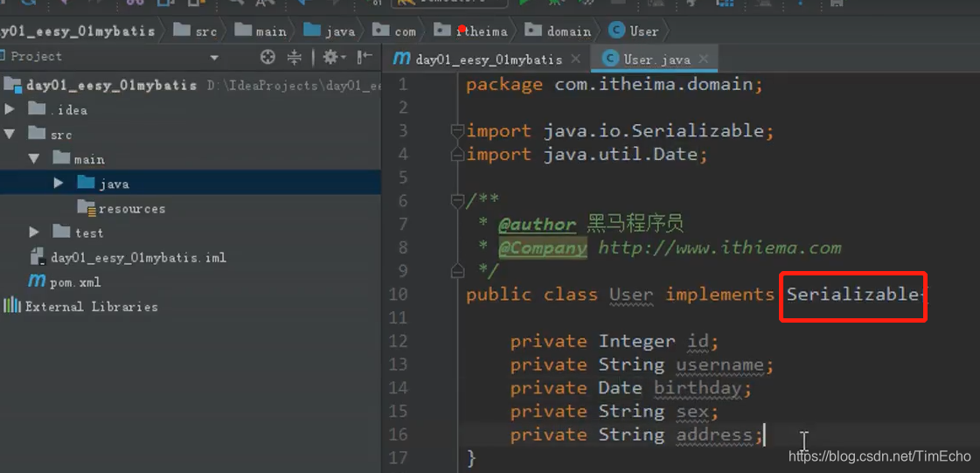Close the User.java tab

pyautogui.click(x=703, y=59)
